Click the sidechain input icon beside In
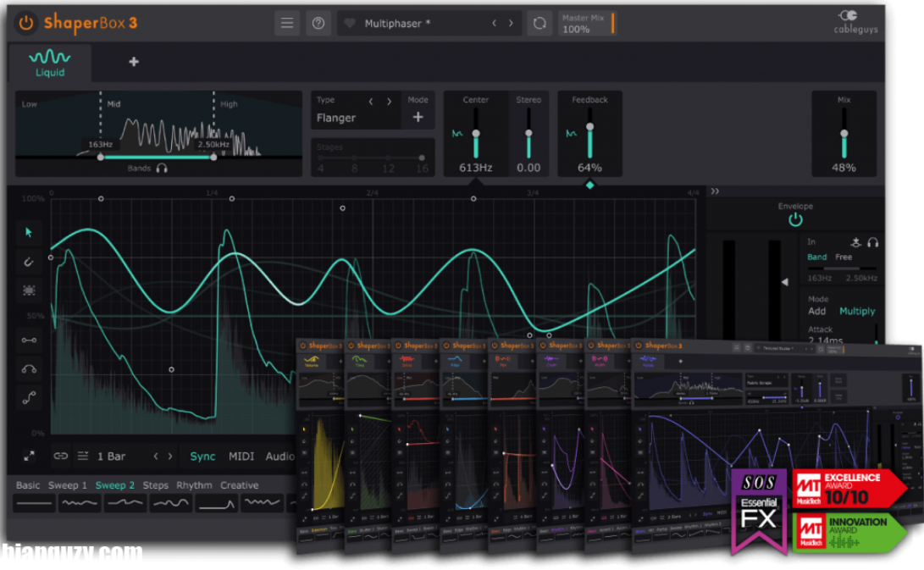924x570 pixels. tap(855, 242)
